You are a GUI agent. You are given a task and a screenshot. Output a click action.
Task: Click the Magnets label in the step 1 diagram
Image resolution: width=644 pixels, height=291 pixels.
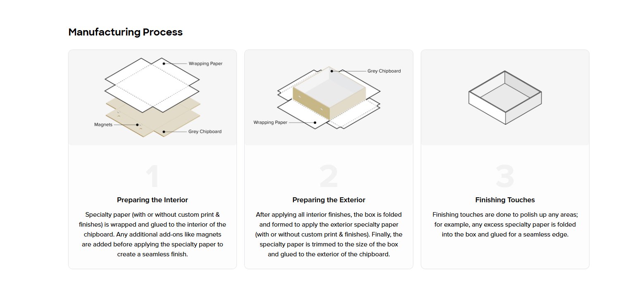pos(103,125)
